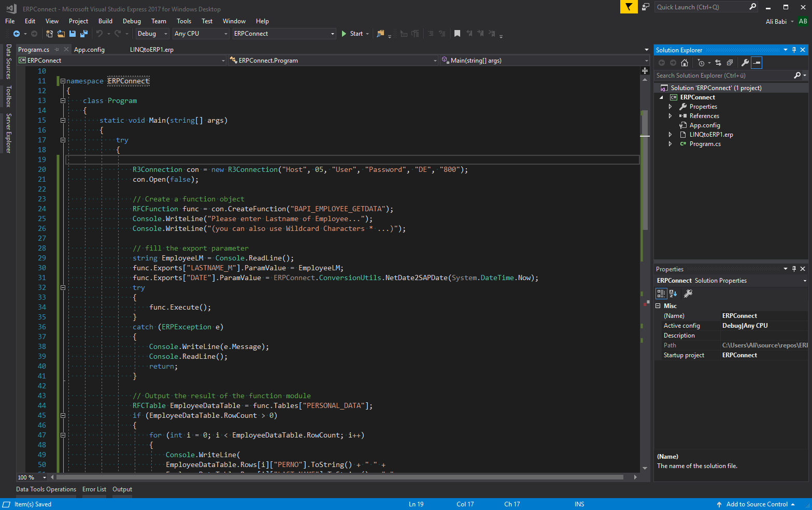Click the Toggle Bookmark flag icon

(457, 34)
